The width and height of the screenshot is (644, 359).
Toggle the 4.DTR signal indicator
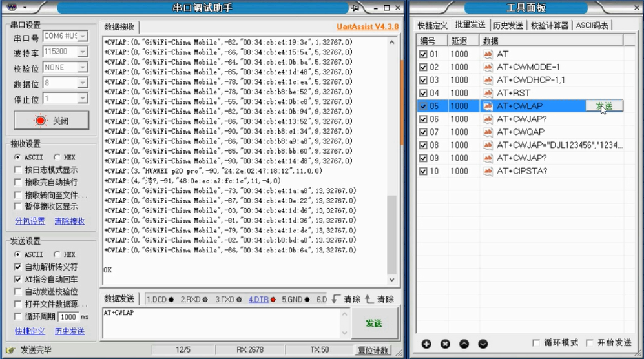pyautogui.click(x=262, y=300)
